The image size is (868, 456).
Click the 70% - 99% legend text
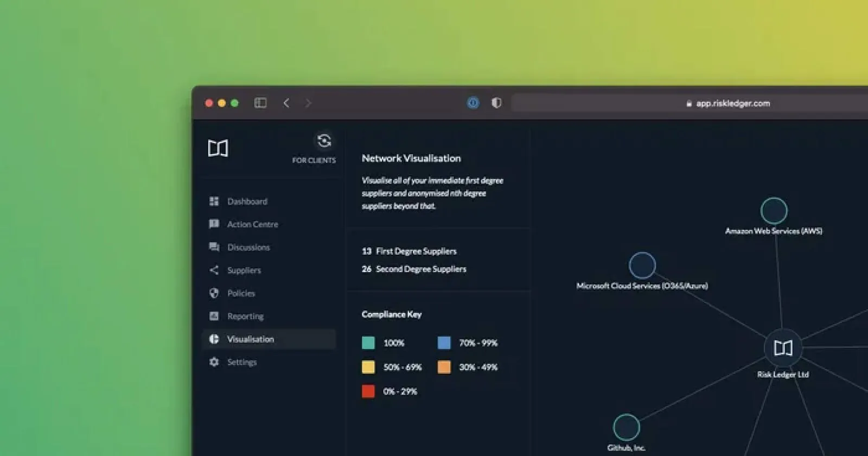pyautogui.click(x=478, y=343)
